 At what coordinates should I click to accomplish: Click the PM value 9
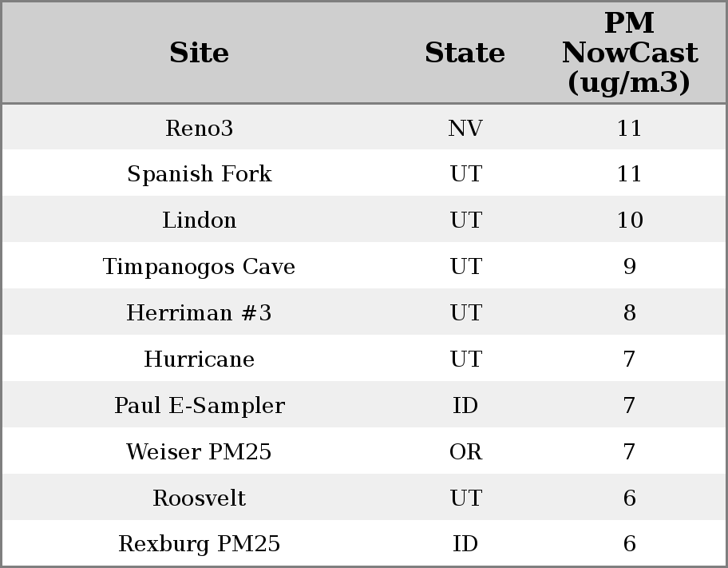[x=629, y=267]
